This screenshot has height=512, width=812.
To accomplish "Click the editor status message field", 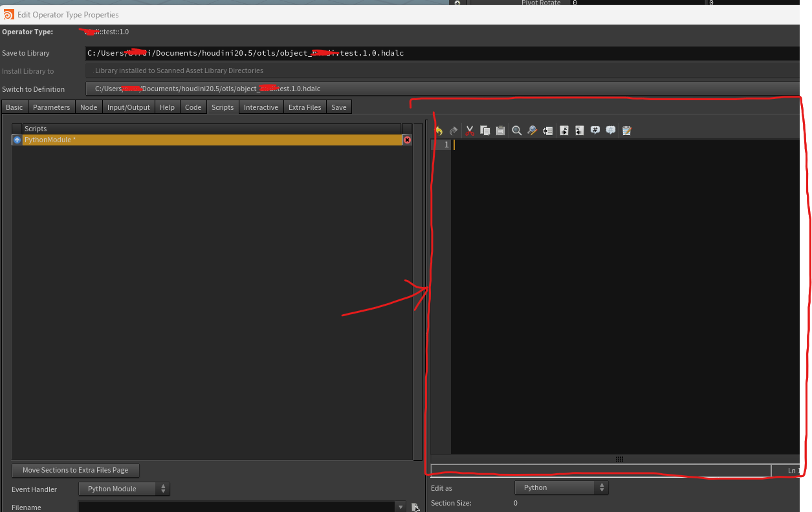I will (601, 471).
